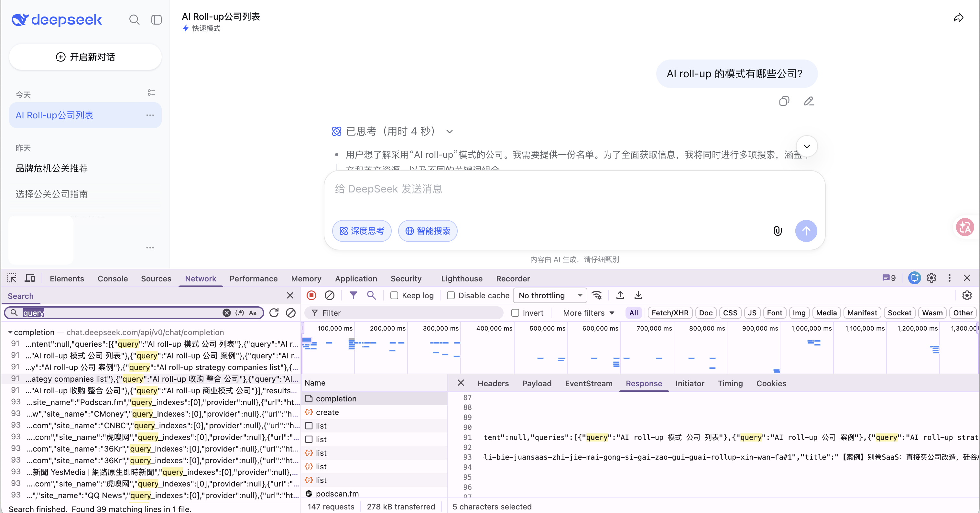Enable the Disable cache checkbox
The image size is (980, 513).
point(451,296)
